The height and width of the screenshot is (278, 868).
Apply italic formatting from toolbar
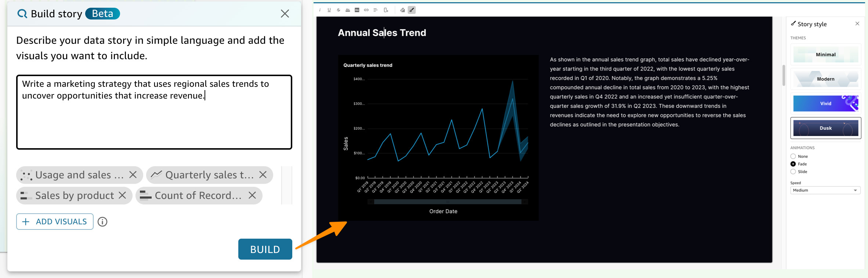pyautogui.click(x=320, y=10)
